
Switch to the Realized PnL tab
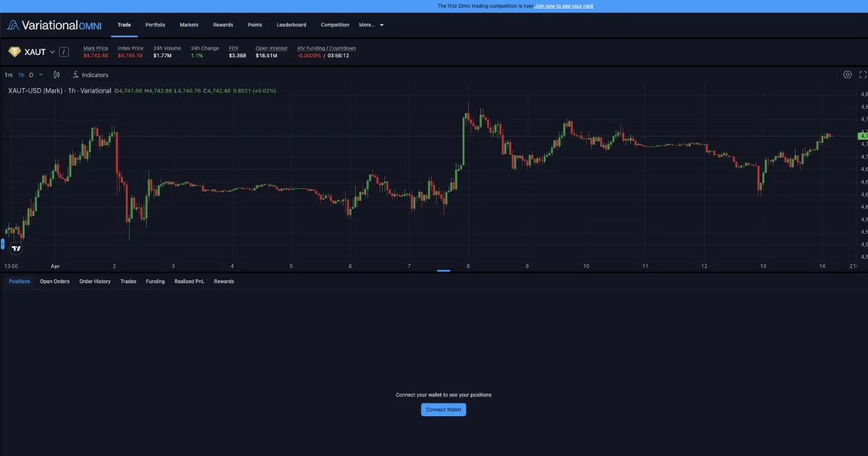[x=189, y=282]
